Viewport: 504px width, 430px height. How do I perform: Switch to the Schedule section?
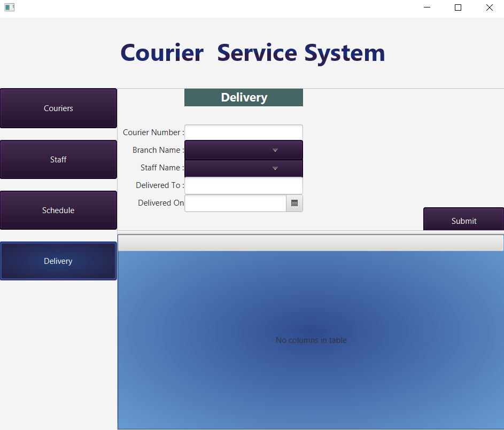click(x=58, y=210)
